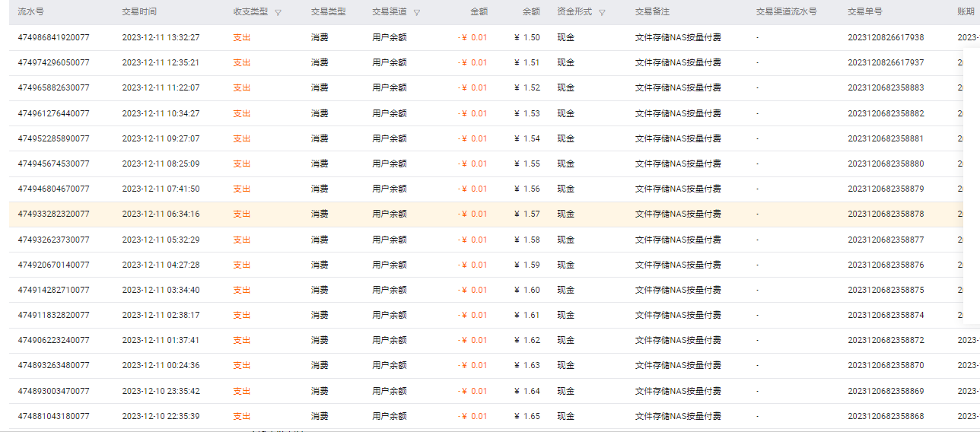Click order number 2023120682358875
This screenshot has height=432, width=980.
886,291
